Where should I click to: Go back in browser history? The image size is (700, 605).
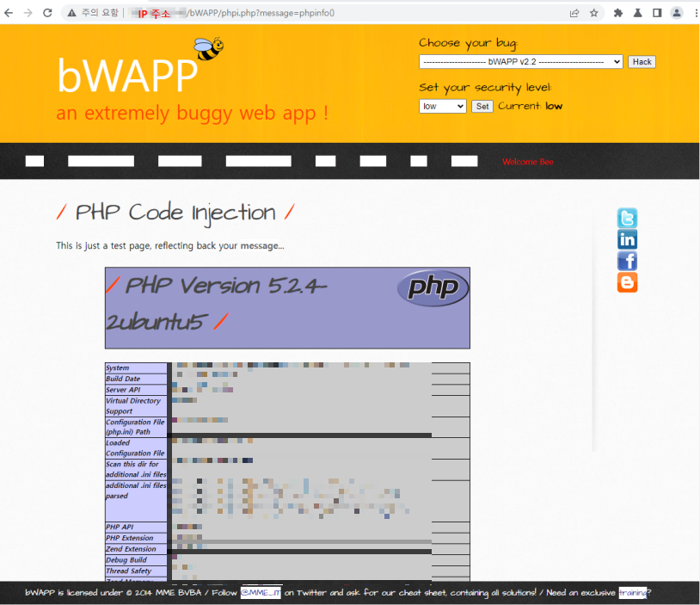[9, 13]
